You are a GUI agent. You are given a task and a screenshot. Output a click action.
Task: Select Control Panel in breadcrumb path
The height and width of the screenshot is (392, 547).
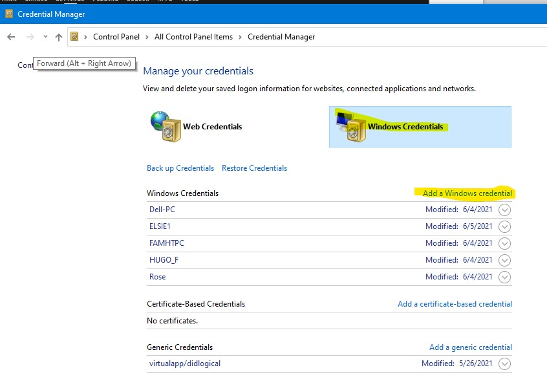point(116,37)
